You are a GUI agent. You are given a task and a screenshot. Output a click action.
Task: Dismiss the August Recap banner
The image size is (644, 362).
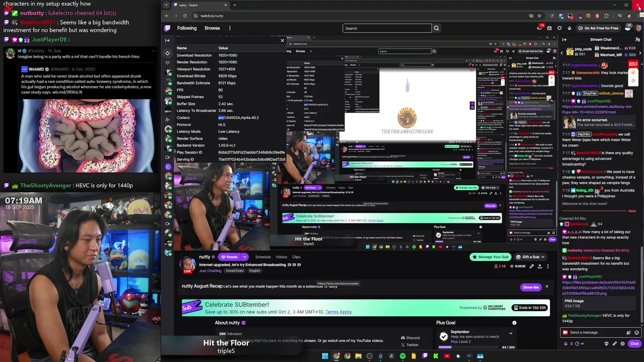pos(546,287)
